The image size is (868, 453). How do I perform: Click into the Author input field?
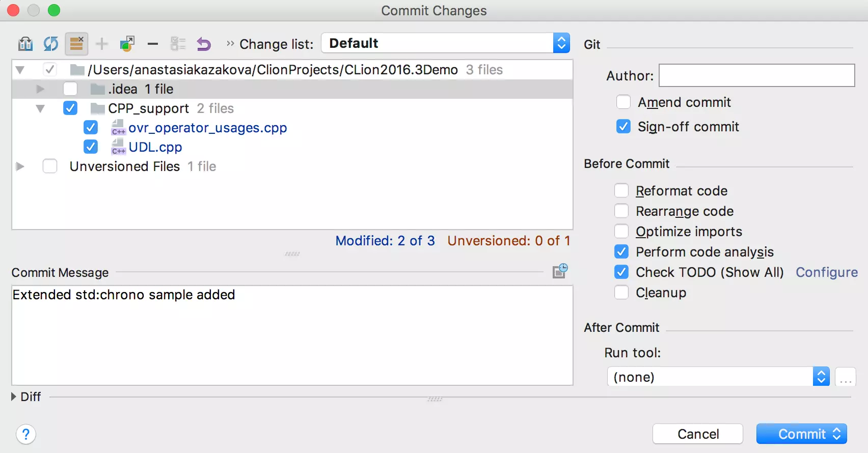(756, 75)
